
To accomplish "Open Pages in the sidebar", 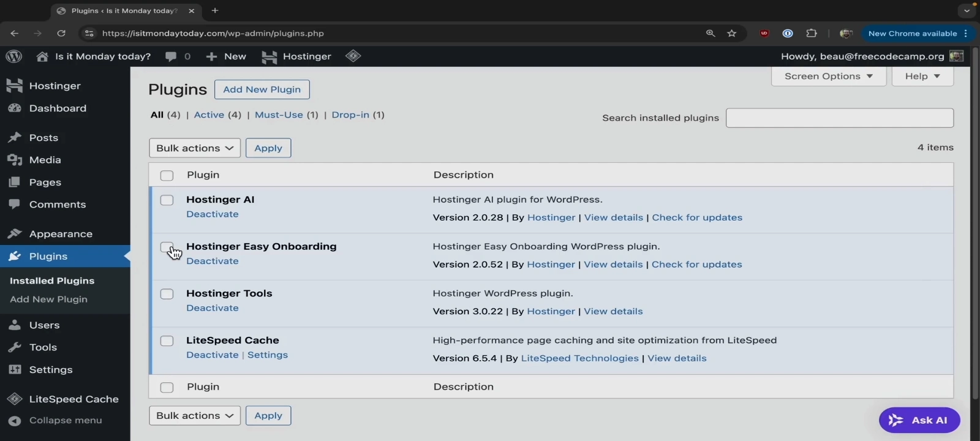I will coord(65,183).
